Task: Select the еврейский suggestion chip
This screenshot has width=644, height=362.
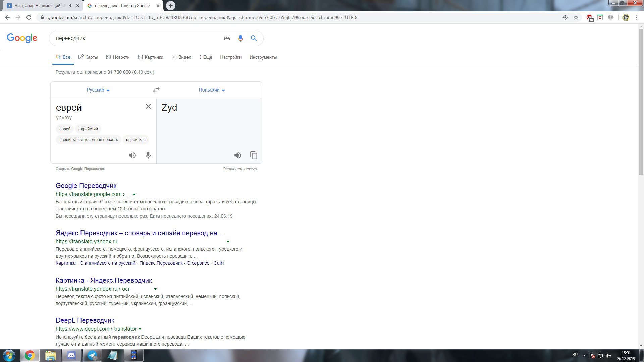Action: 88,129
